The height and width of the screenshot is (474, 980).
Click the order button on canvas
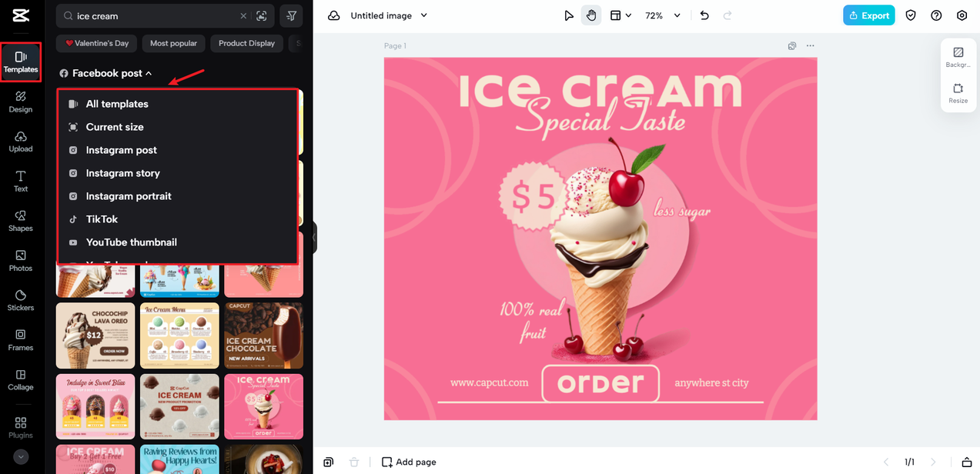pyautogui.click(x=600, y=383)
